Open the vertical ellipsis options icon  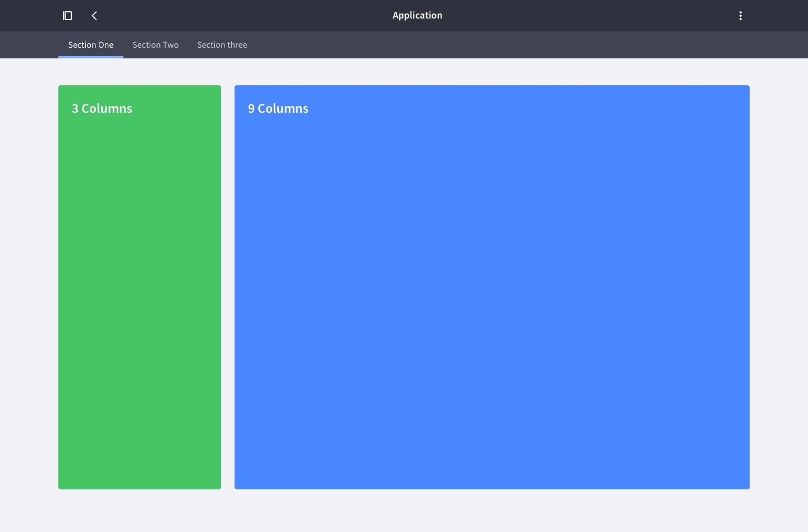click(741, 15)
